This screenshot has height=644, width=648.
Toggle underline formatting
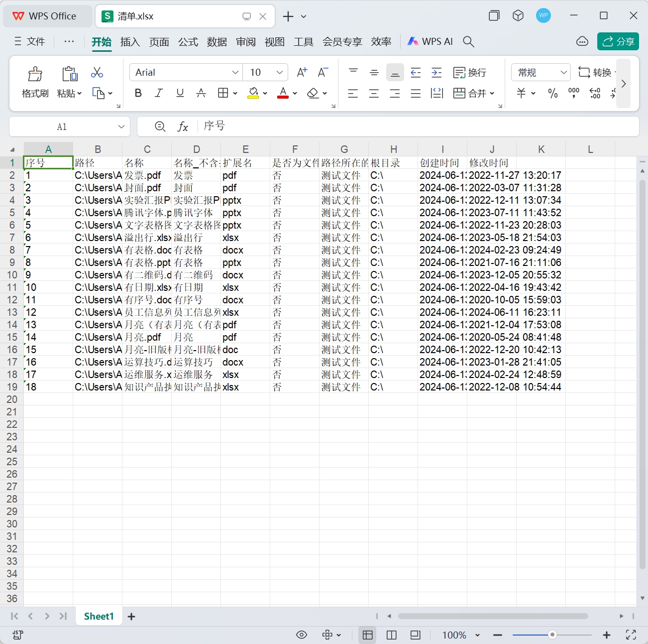click(180, 93)
